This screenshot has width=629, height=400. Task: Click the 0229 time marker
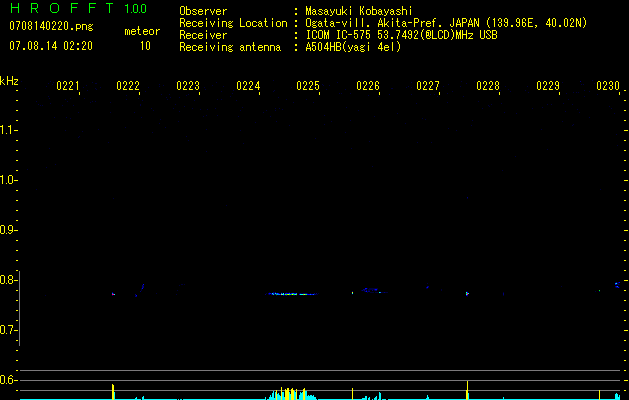coord(548,86)
